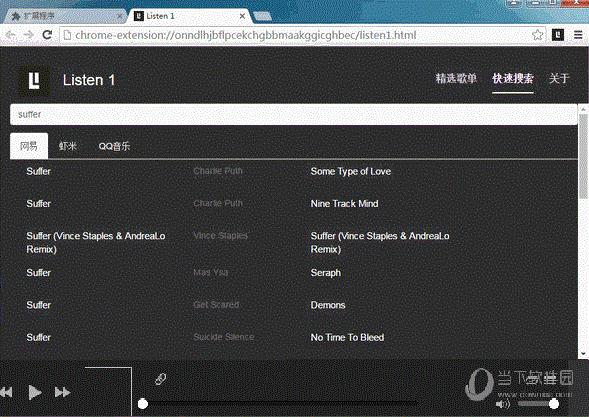Skip to the previous track
The height and width of the screenshot is (417, 589).
click(x=6, y=393)
